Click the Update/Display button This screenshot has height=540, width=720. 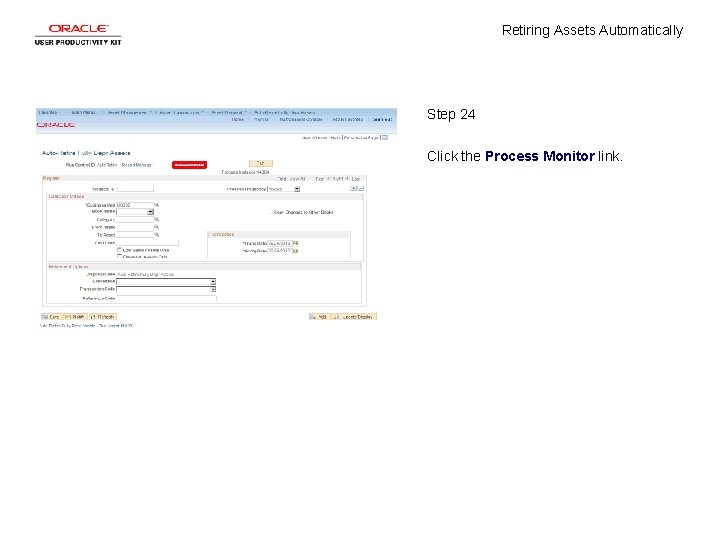click(354, 317)
